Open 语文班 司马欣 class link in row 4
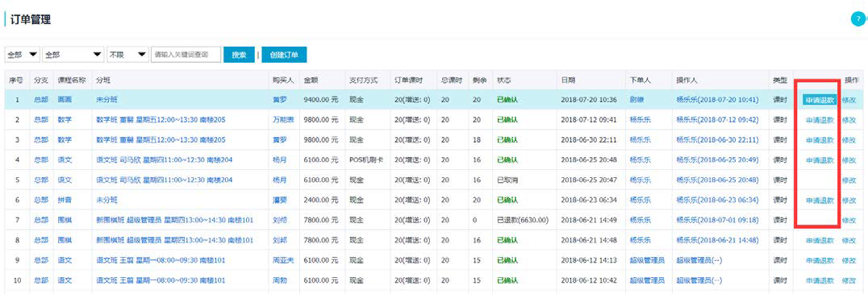 click(x=164, y=160)
